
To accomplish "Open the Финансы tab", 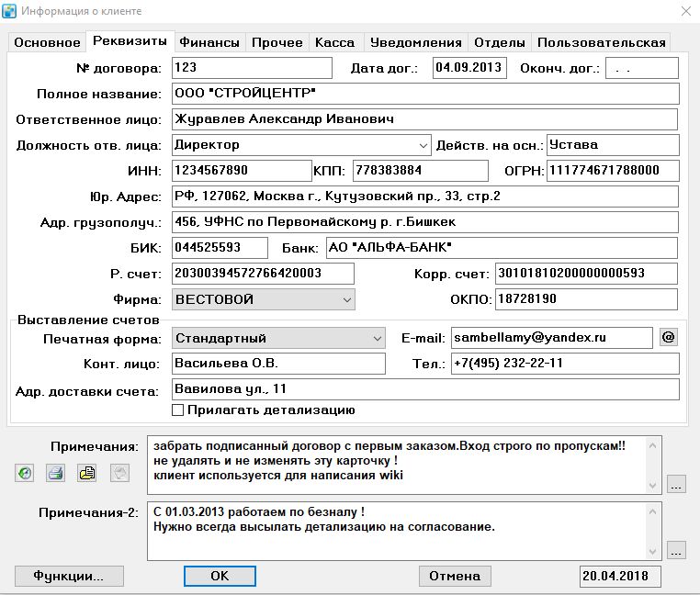I will (x=209, y=42).
